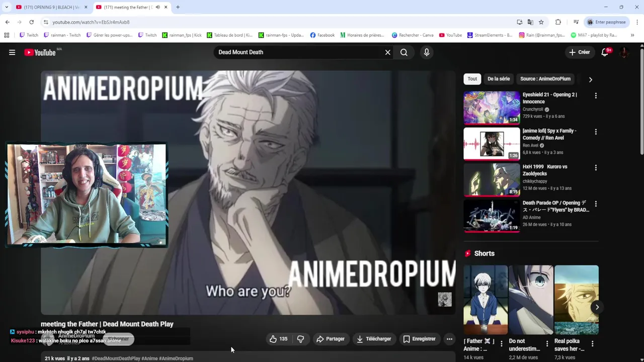
Task: Mute the meeting the Father tab audio
Action: coord(157,7)
